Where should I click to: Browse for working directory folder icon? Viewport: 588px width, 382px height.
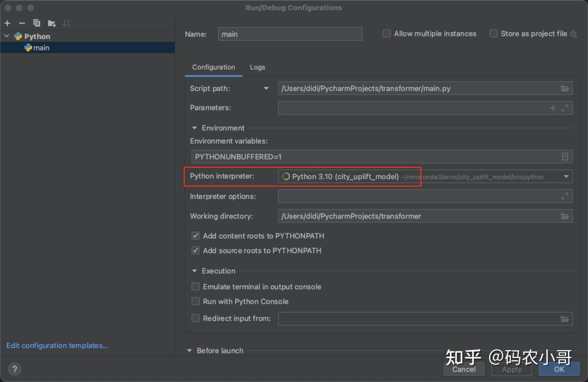tap(565, 216)
